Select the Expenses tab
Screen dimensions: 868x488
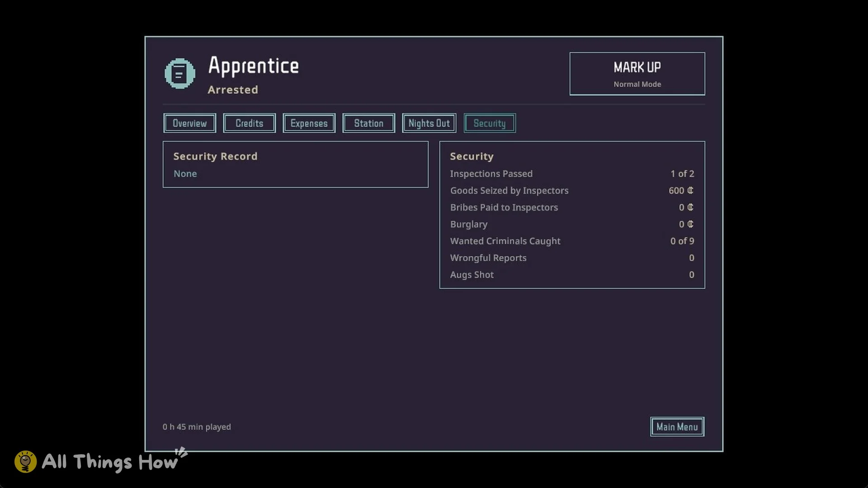tap(309, 123)
